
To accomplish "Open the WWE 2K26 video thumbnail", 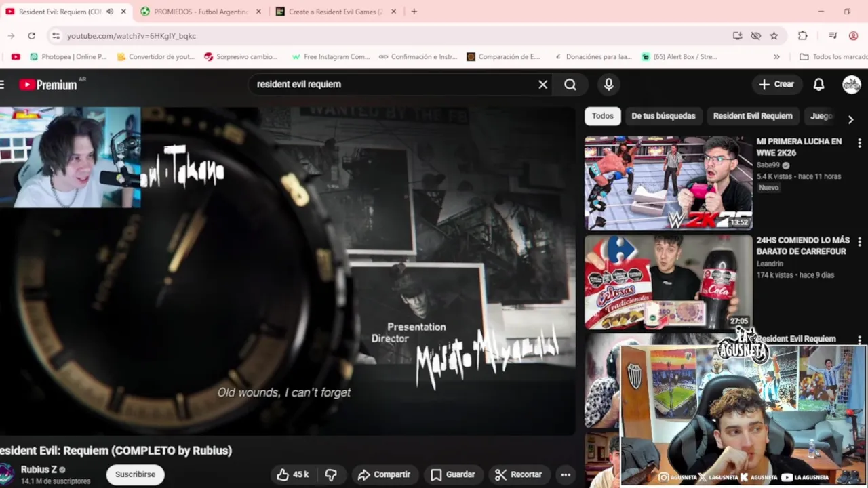I will click(x=669, y=183).
